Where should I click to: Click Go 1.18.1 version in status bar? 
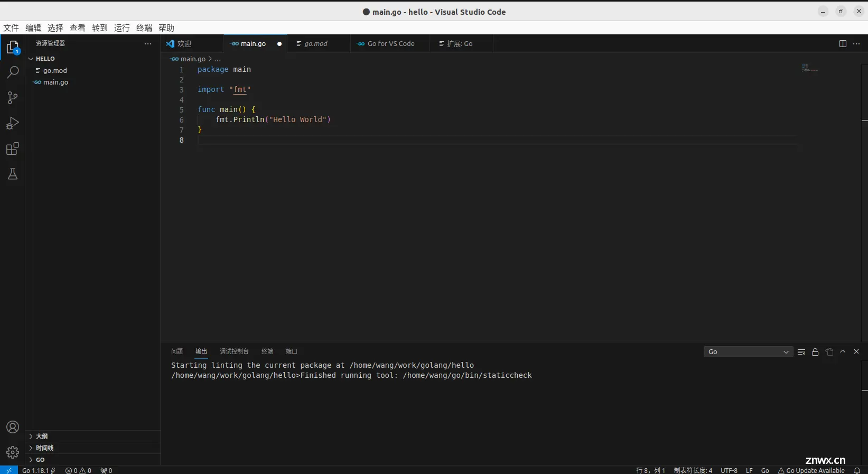pyautogui.click(x=39, y=470)
